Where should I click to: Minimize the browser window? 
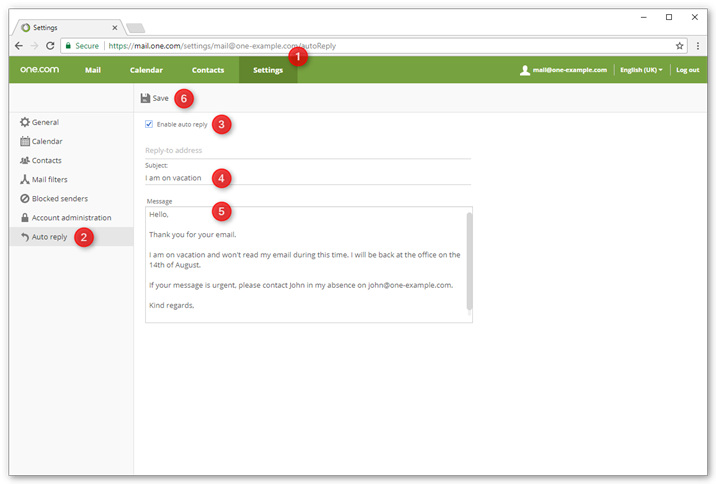[643, 17]
